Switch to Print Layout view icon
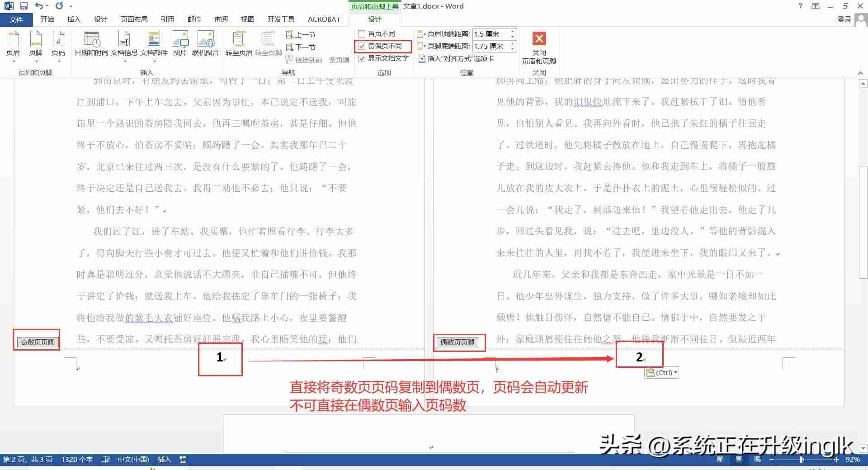The width and height of the screenshot is (868, 470). click(739, 460)
